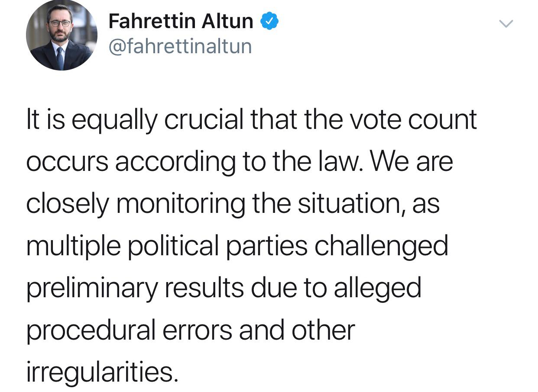The height and width of the screenshot is (392, 538).
Task: Click the word "occurs" in the tweet
Action: point(67,162)
